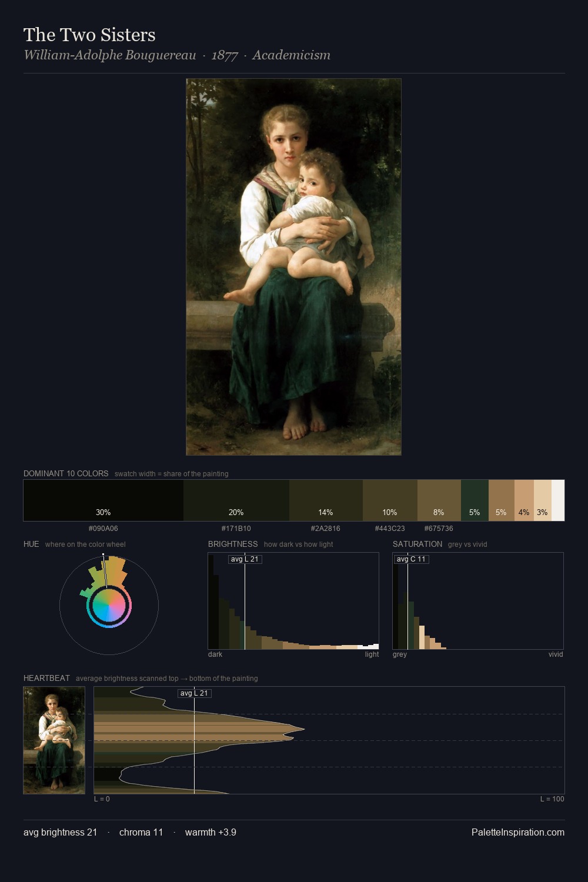
Task: Click "how dark vs how light" caption
Action: click(x=298, y=544)
